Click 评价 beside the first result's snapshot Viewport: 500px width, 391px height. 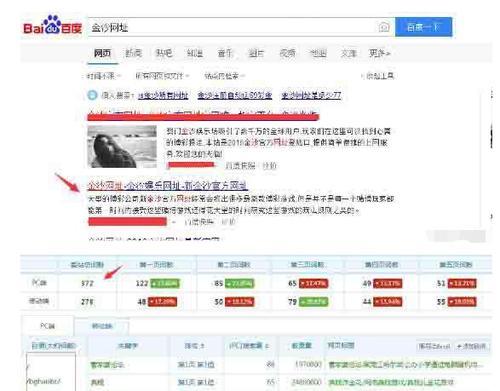pos(269,166)
